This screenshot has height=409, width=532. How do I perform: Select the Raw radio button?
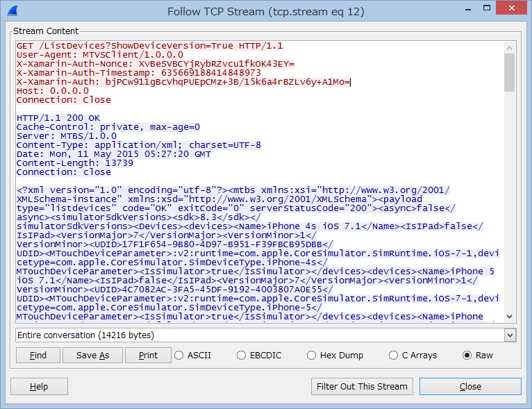pyautogui.click(x=478, y=355)
